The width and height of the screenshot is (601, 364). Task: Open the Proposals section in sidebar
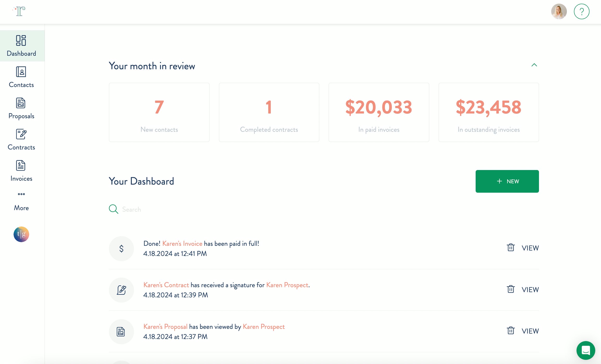[x=21, y=108]
